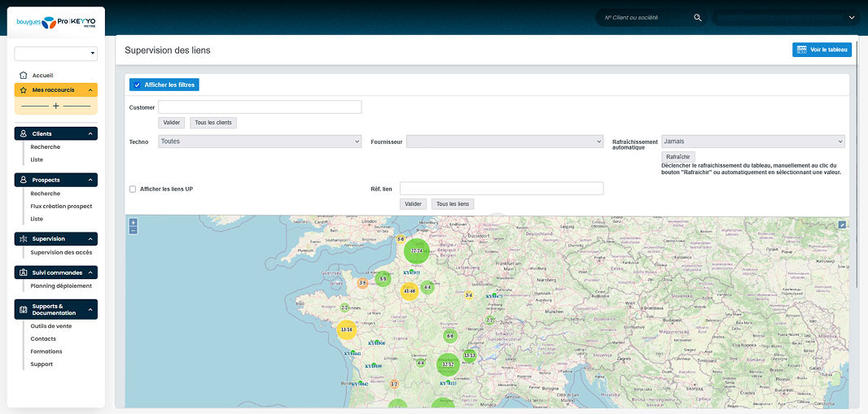Open Liste under Prospects

click(x=37, y=219)
